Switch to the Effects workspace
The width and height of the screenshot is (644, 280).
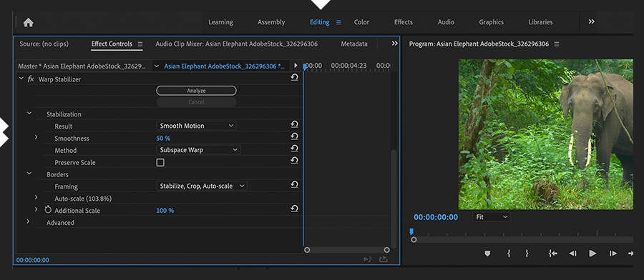[404, 22]
